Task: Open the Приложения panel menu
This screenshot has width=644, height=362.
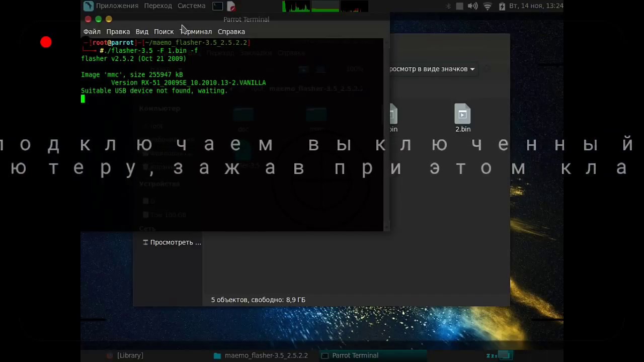Action: coord(117,6)
